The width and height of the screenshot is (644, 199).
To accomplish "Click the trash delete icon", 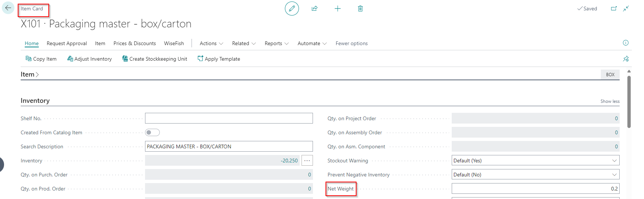I will click(360, 9).
